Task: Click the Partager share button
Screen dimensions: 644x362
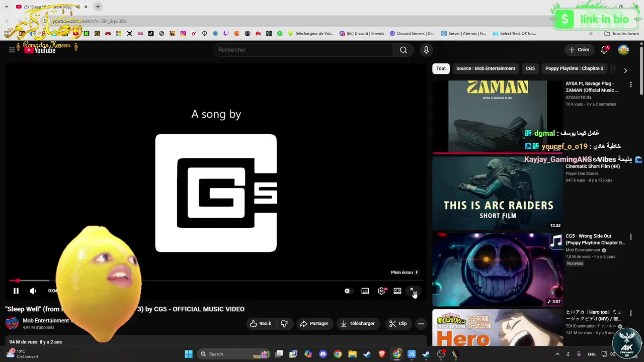Action: pos(314,324)
